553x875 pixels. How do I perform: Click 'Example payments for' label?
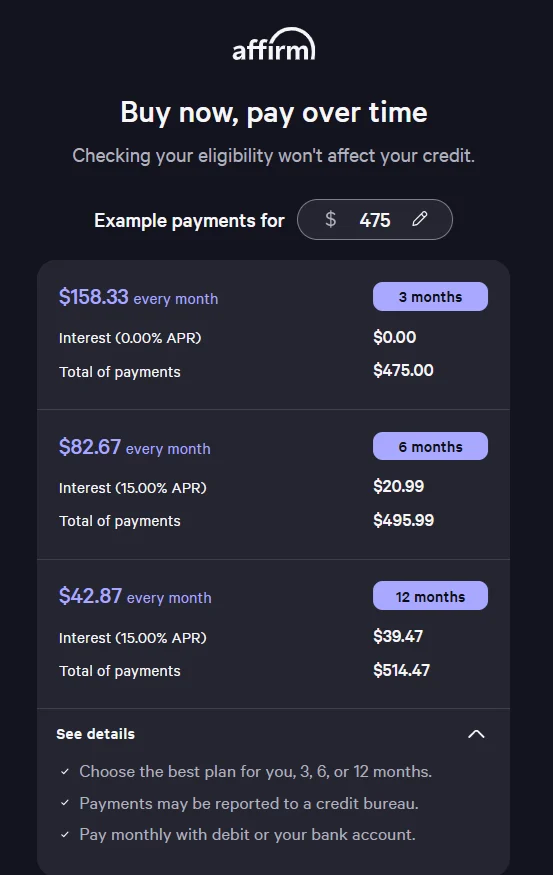click(189, 220)
